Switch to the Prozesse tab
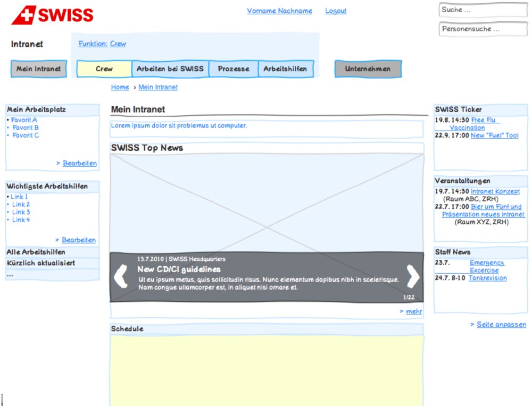 point(234,69)
